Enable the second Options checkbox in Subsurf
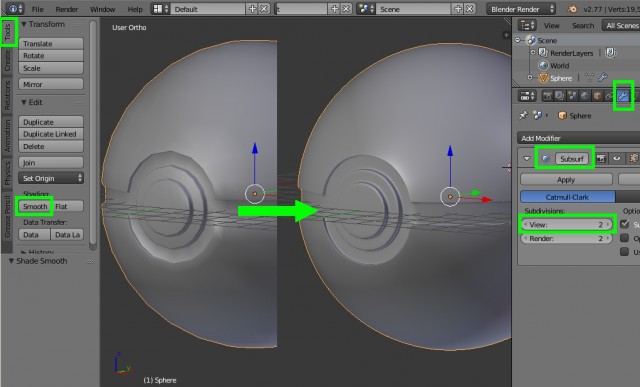Screen dimensions: 640x387 pos(624,238)
